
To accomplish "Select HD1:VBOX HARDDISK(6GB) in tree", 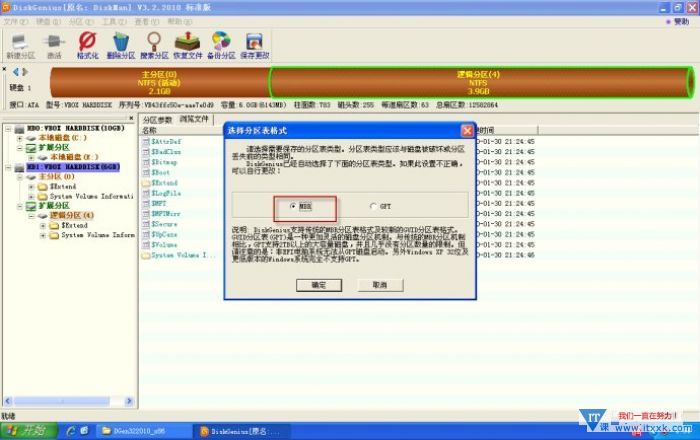I will click(73, 167).
